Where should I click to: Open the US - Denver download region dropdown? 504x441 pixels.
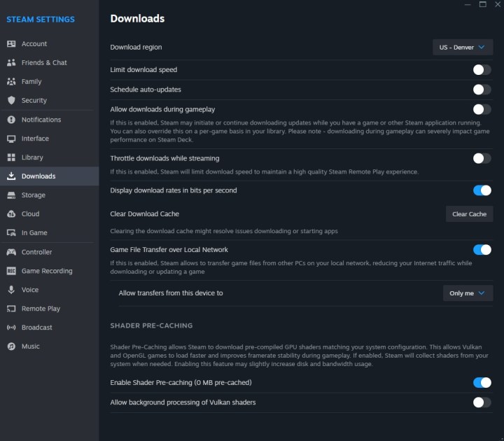click(463, 48)
